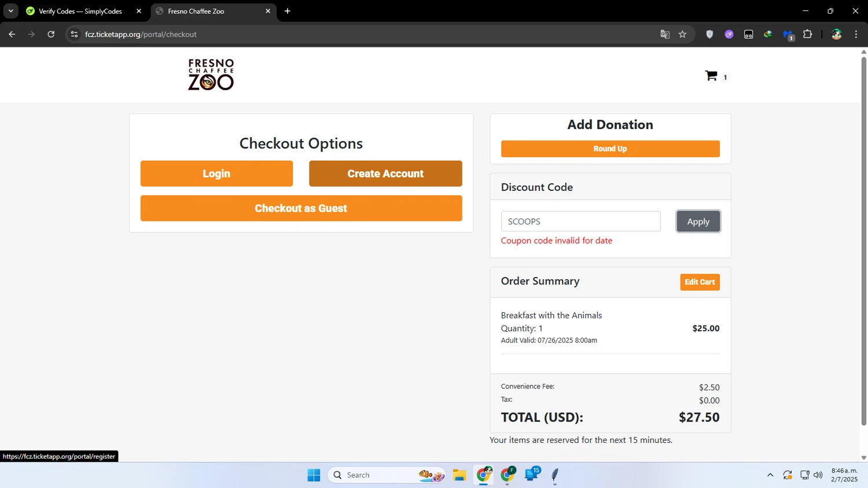This screenshot has height=488, width=868.
Task: Close the Verify Codes tab
Action: pos(139,11)
